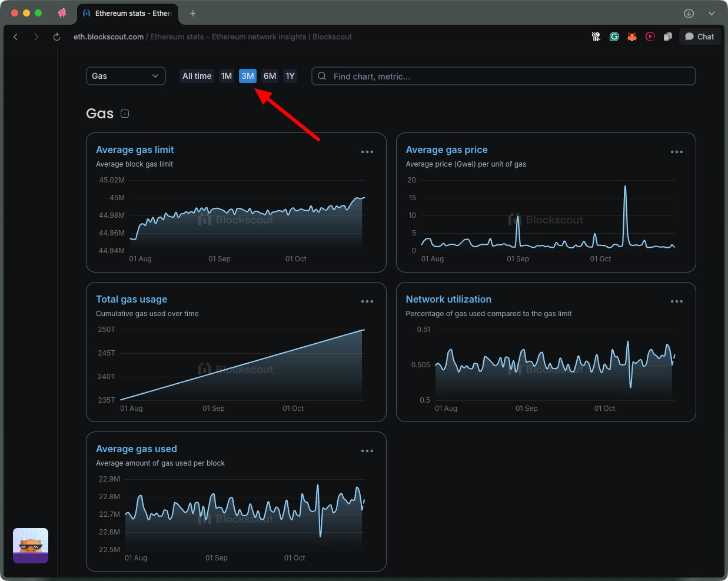Switch to the All time range
The width and height of the screenshot is (728, 581).
point(197,76)
